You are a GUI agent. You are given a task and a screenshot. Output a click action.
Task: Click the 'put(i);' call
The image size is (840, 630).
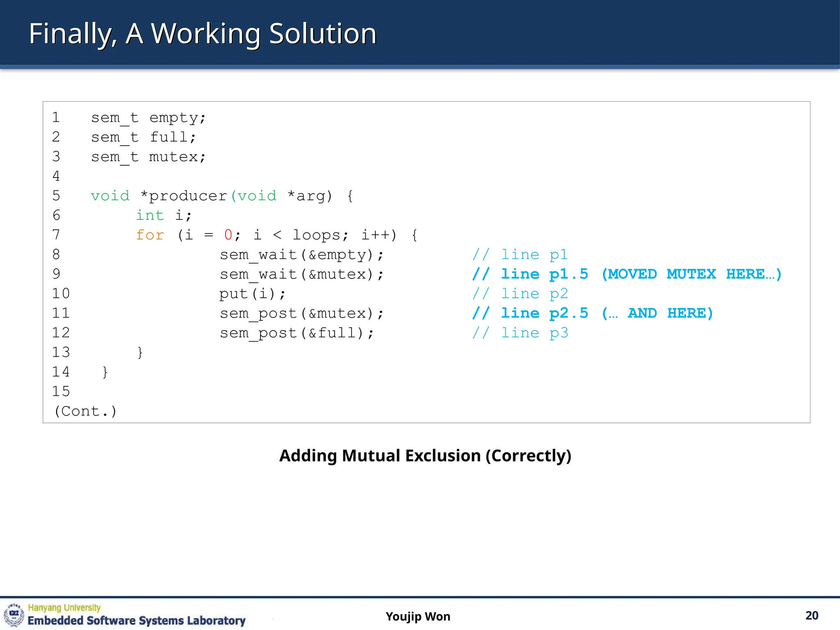click(252, 294)
